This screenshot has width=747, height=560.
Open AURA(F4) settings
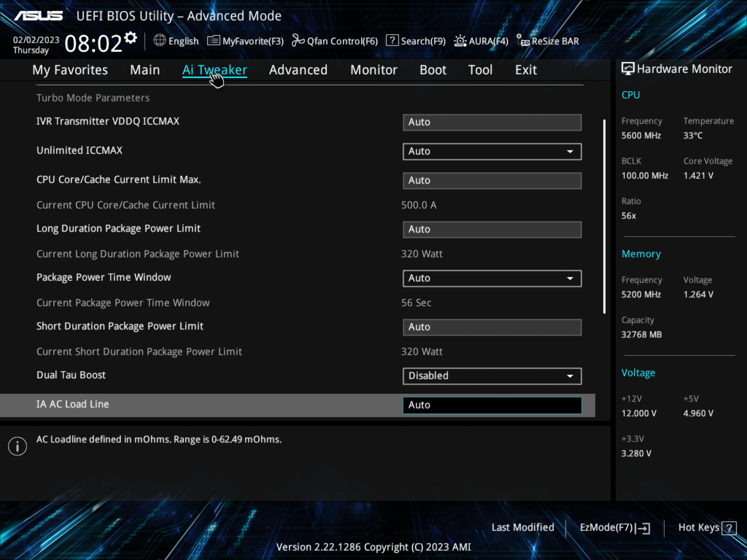coord(481,41)
